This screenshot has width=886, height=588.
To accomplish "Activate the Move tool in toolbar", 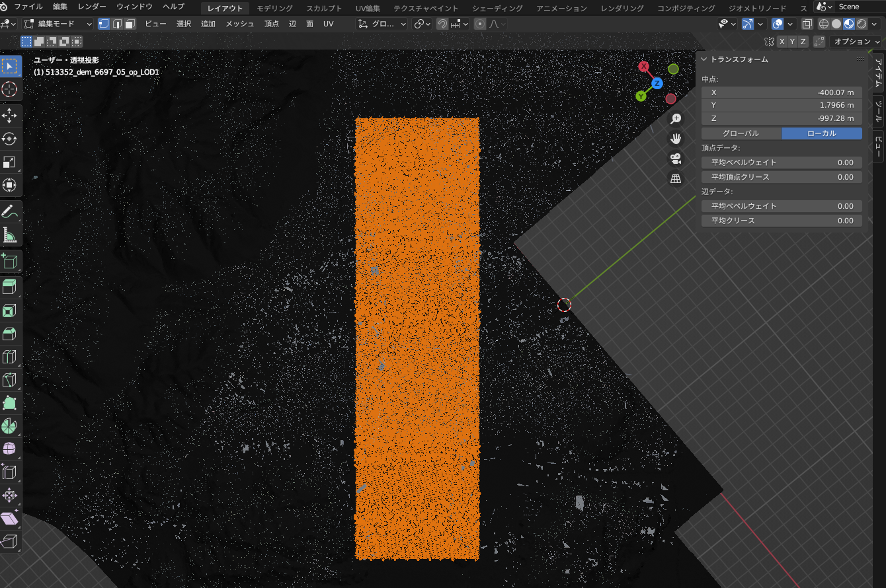I will pos(10,116).
